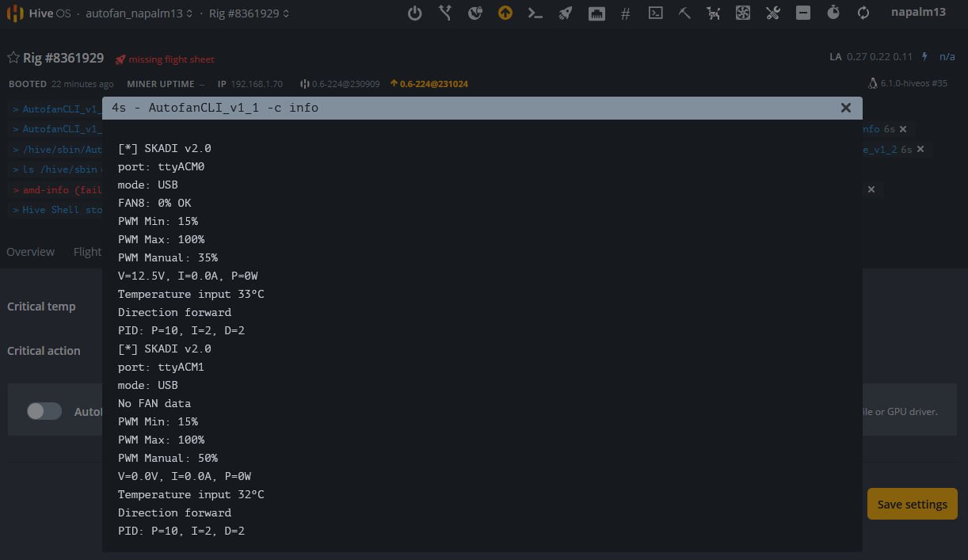The height and width of the screenshot is (560, 968).
Task: Open the pickaxe miner actions icon
Action: tap(684, 13)
